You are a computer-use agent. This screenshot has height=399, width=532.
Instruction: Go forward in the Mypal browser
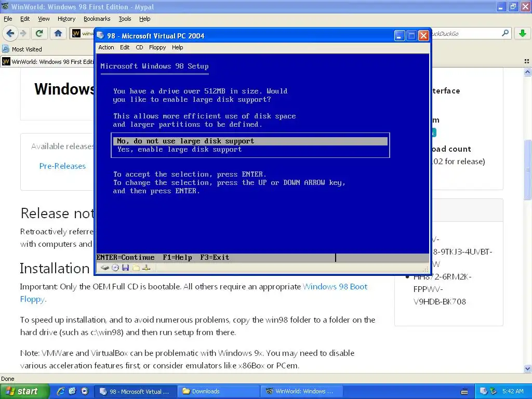pyautogui.click(x=23, y=33)
